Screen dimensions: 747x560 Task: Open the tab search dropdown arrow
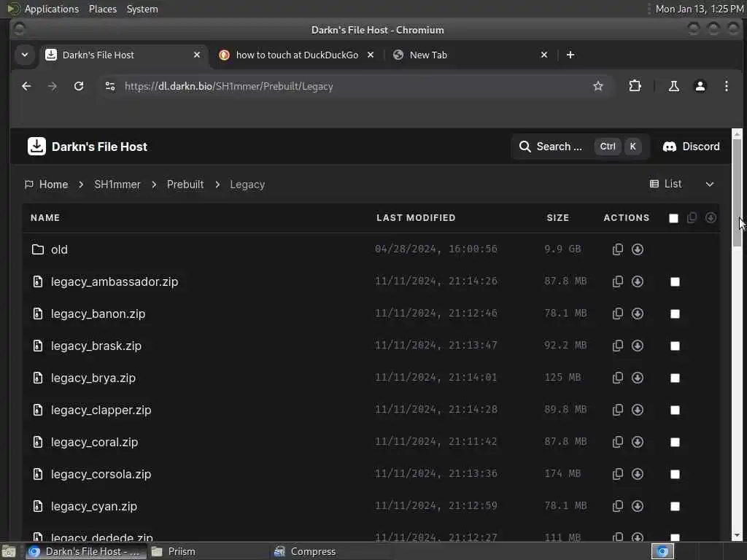(x=25, y=55)
